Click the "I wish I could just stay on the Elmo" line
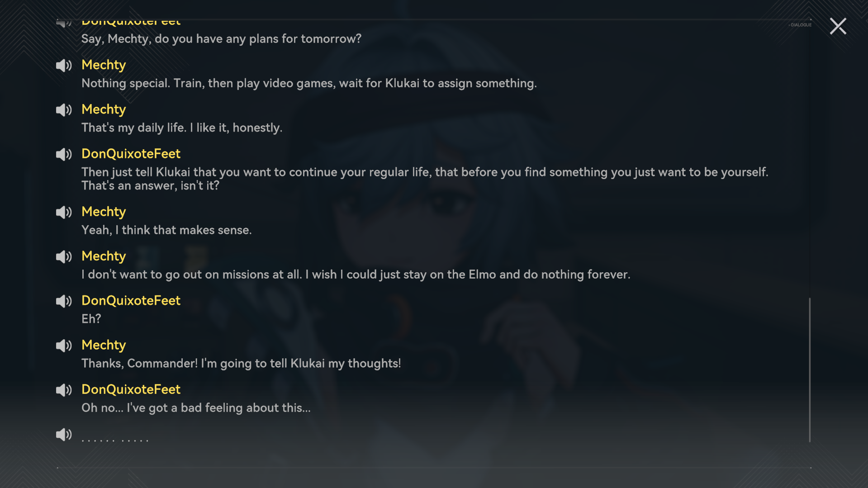The image size is (868, 488). [x=356, y=275]
